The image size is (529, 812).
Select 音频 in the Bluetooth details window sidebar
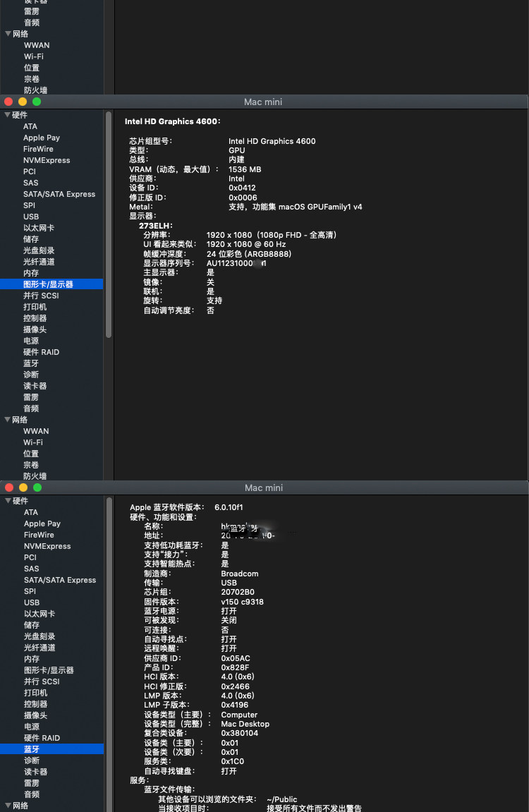coord(32,794)
